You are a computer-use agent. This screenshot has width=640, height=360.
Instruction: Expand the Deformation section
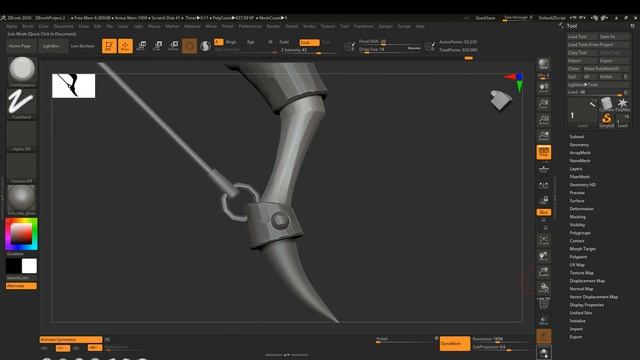[x=581, y=209]
